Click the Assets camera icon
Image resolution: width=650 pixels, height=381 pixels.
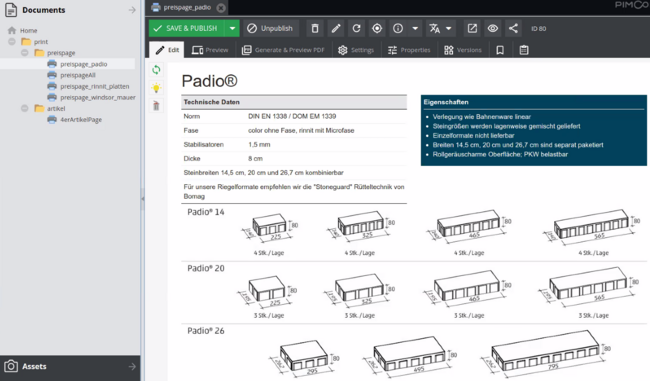(11, 366)
